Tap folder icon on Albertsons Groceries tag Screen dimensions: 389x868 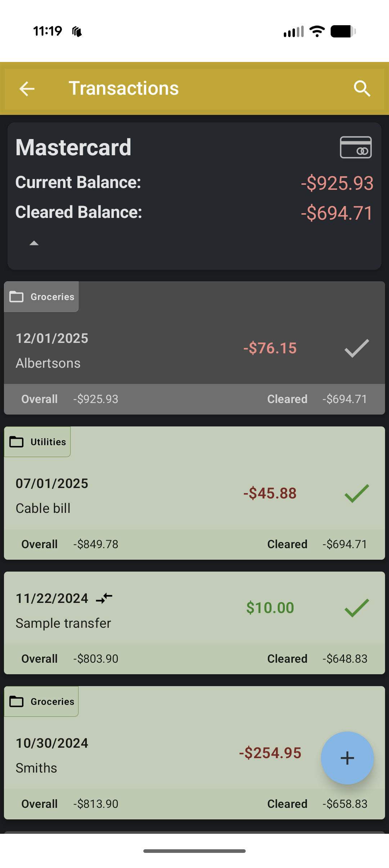pos(17,297)
